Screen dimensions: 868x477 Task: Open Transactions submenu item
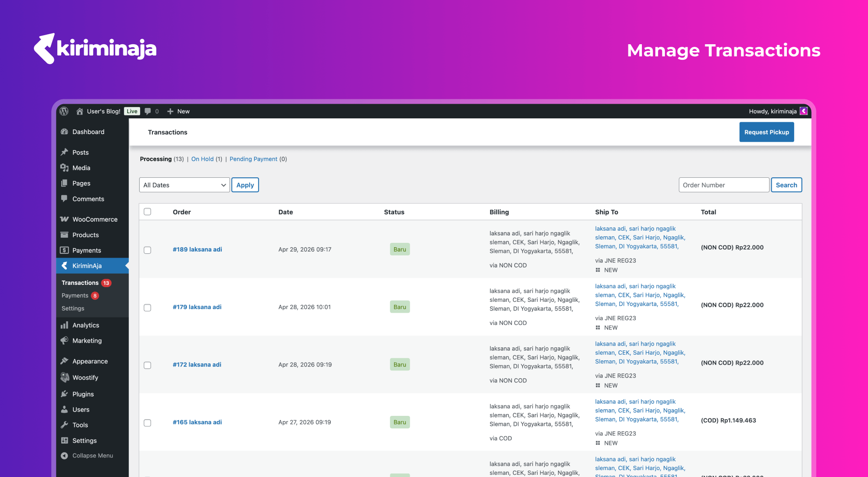coord(80,283)
